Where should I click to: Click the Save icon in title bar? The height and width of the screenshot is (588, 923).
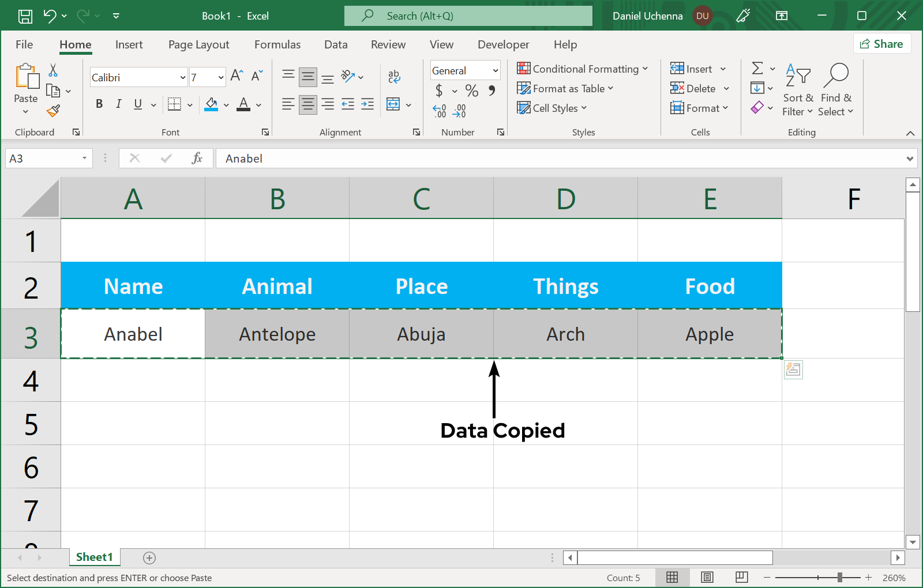coord(25,16)
